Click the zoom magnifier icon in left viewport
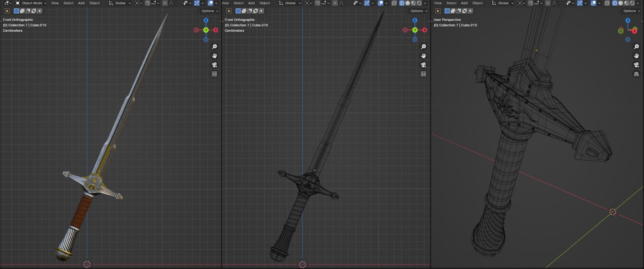Screen dimensions: 644x269 pos(215,47)
